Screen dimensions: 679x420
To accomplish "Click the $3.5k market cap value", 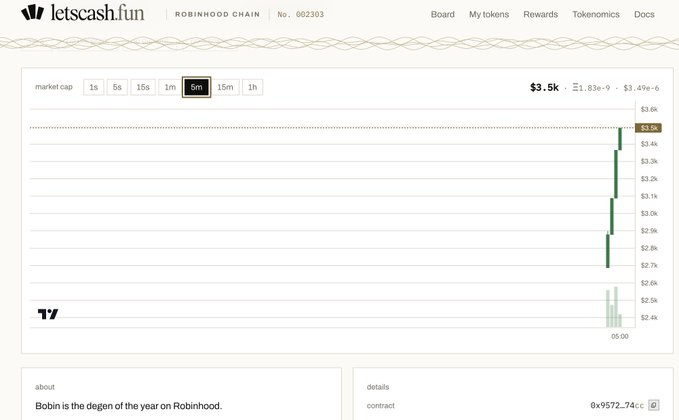I will point(544,87).
